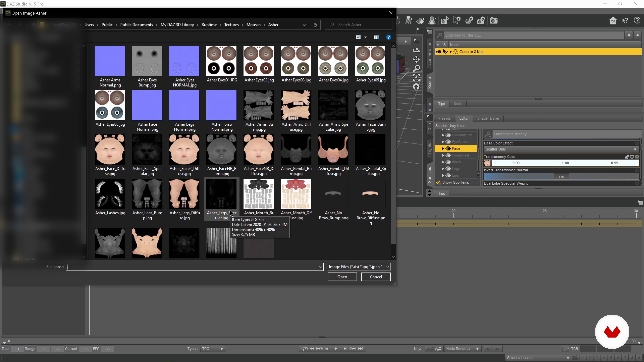Toggle selectability arrow of Genesis 8 Male
Screen dimensions: 644x362
coord(445,52)
